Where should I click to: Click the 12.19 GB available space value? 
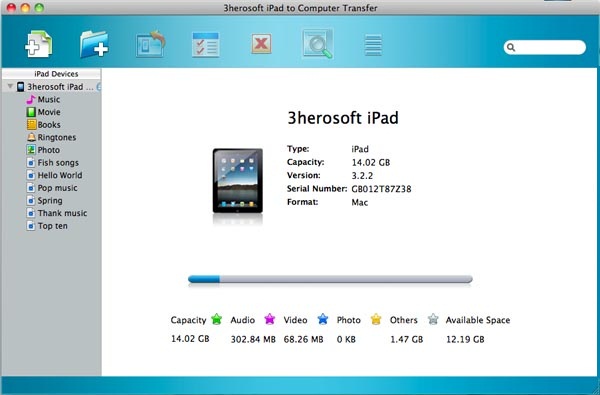coord(465,340)
